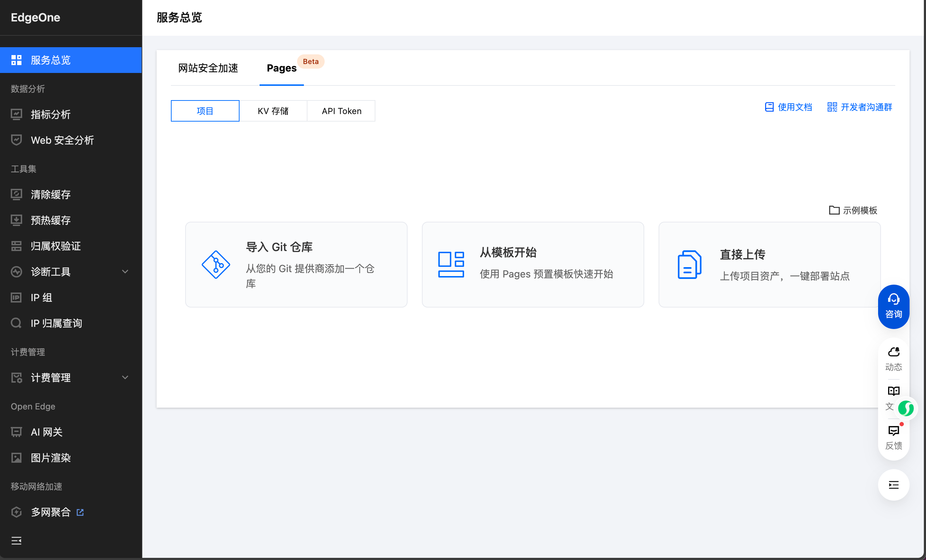
Task: Select the Pages Beta tab
Action: coord(281,68)
